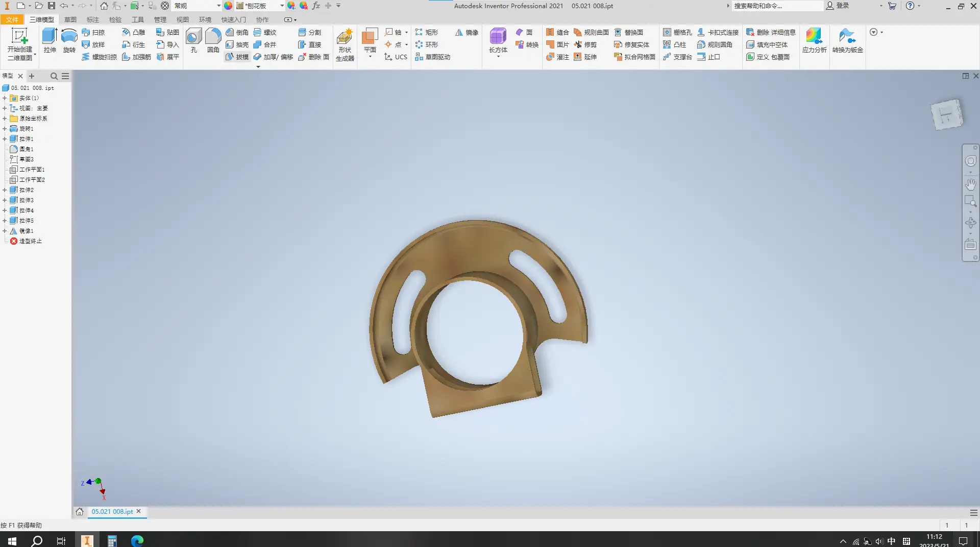
Task: Open the 文件 (File) menu
Action: pyautogui.click(x=12, y=19)
